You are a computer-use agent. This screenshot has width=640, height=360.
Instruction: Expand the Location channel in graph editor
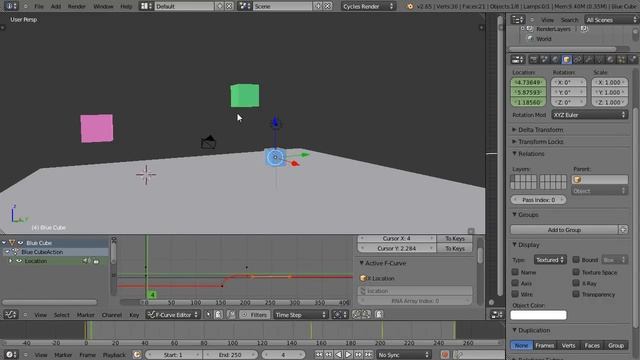[11, 261]
